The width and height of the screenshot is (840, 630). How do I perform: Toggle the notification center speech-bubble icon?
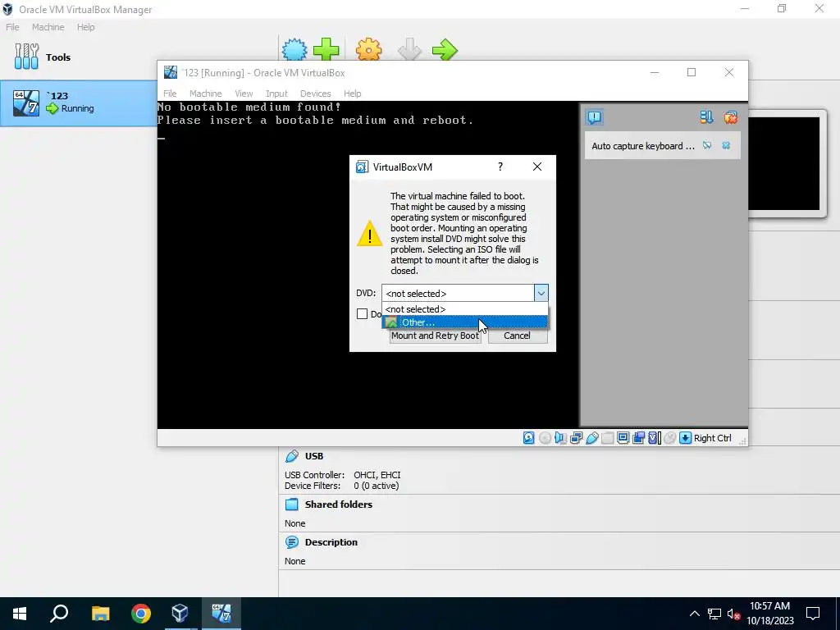594,117
